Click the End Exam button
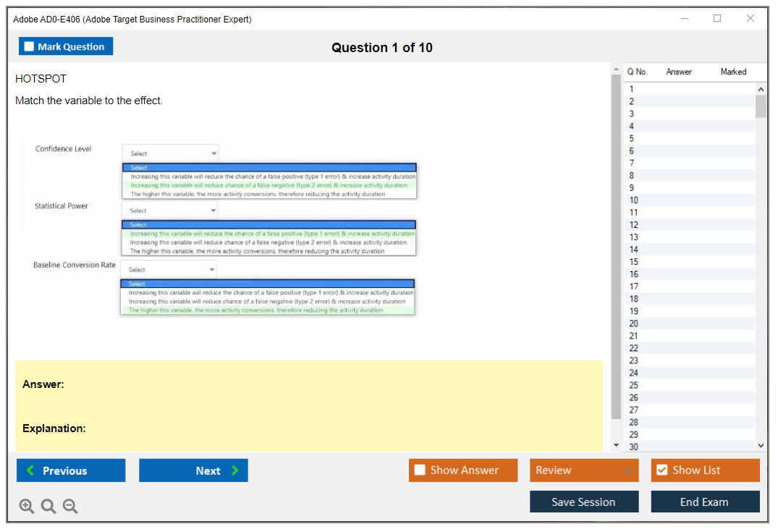 [704, 502]
